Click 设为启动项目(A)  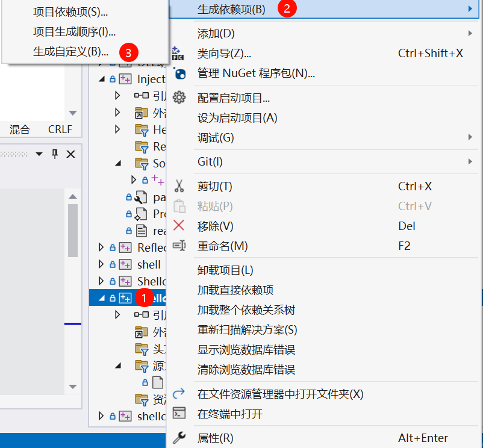pos(237,117)
